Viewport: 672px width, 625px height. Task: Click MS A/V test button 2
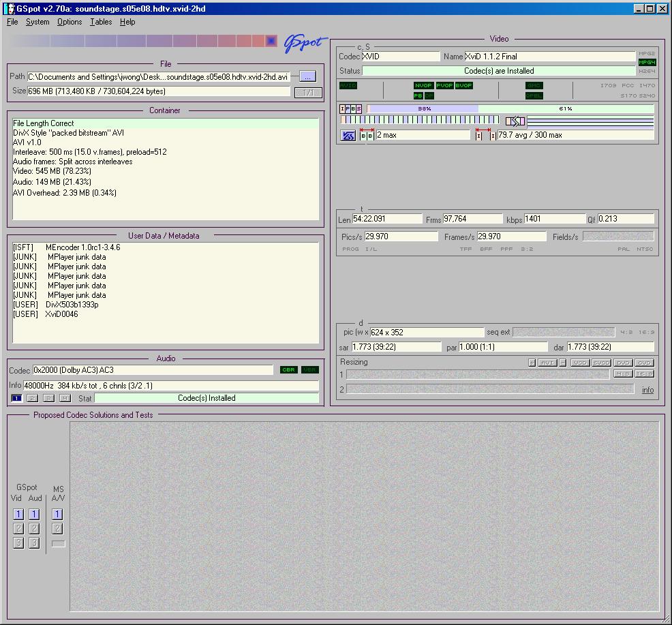click(57, 528)
